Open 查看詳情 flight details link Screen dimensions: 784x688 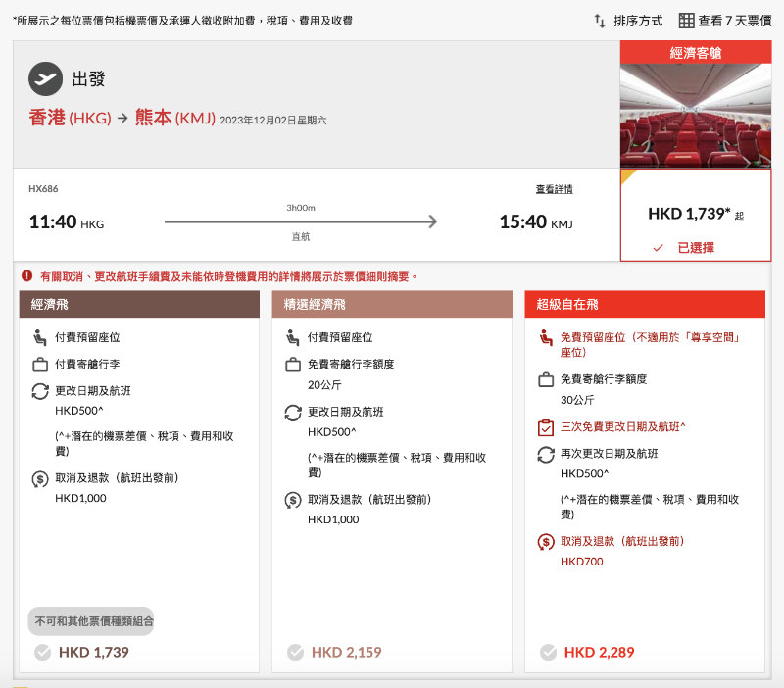(554, 189)
